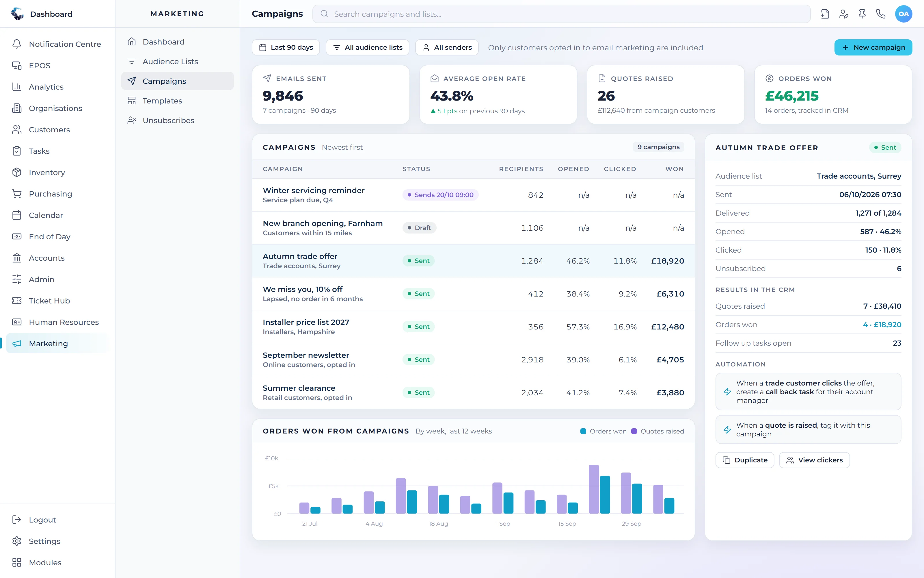
Task: Open the Calendar sidebar item
Action: click(57, 215)
